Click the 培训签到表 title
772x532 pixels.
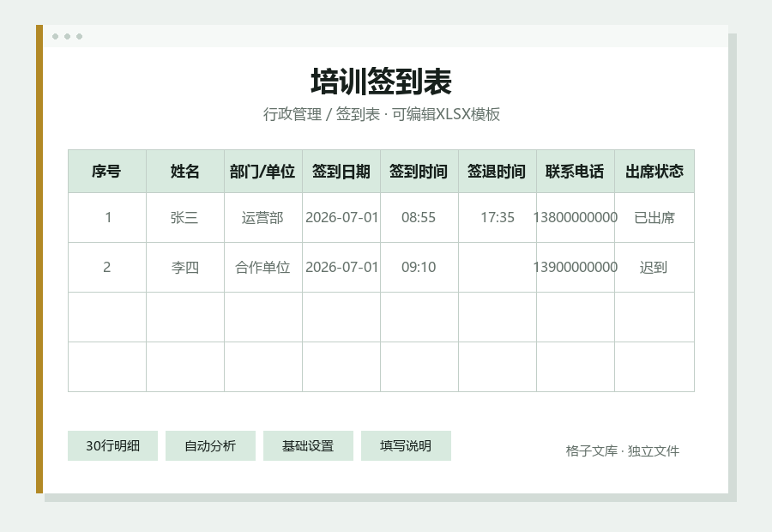(381, 82)
